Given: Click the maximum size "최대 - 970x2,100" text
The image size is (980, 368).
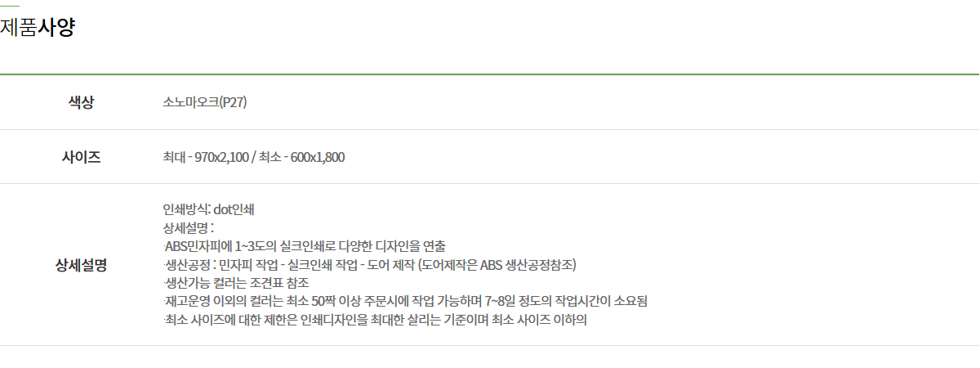Looking at the screenshot, I should [x=206, y=156].
